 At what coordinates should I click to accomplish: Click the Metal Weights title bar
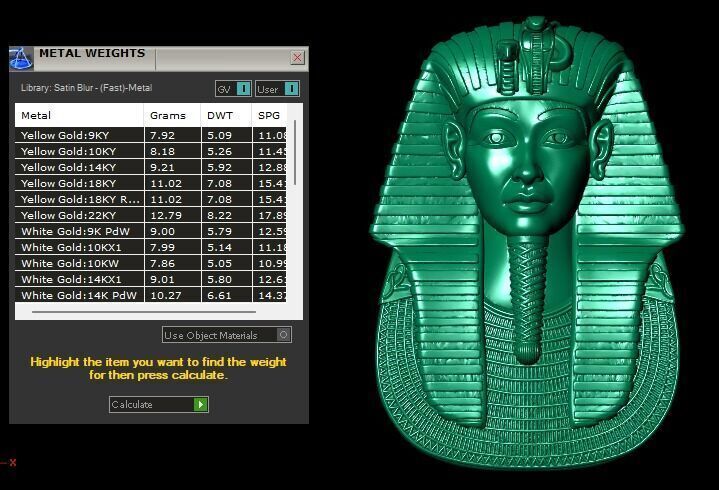pyautogui.click(x=159, y=59)
